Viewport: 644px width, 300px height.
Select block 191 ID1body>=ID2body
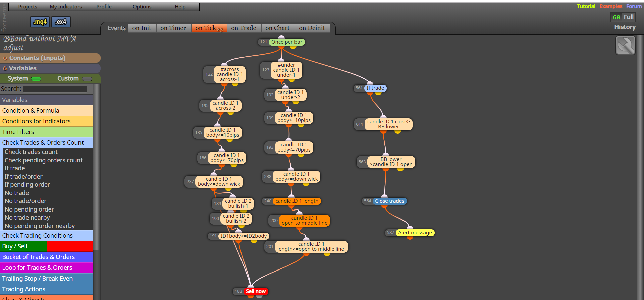coord(244,236)
